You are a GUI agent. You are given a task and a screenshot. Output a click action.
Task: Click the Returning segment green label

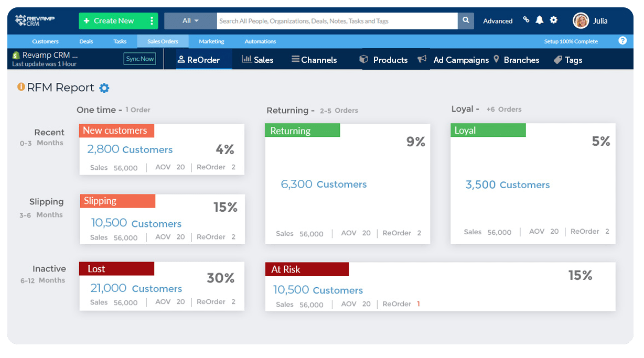pyautogui.click(x=302, y=131)
